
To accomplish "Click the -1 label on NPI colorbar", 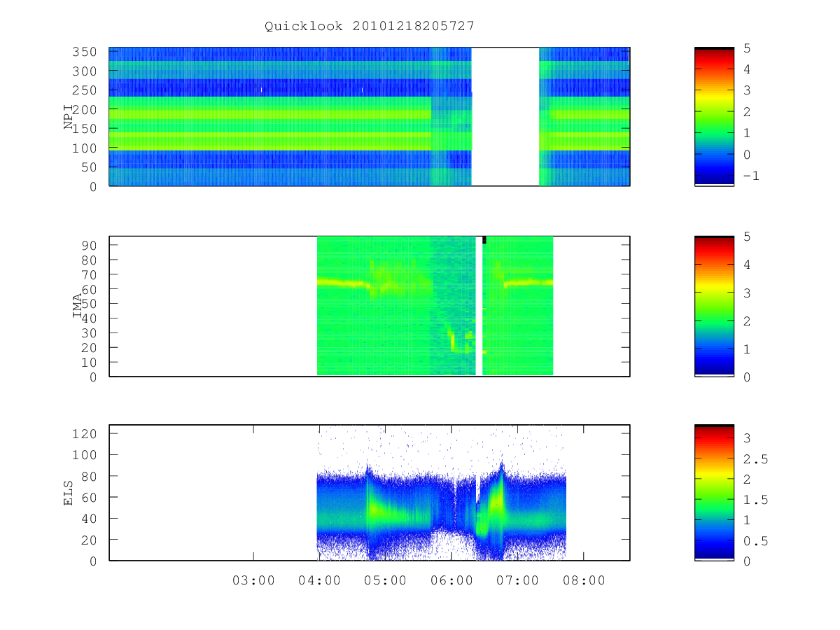I will 751,176.
